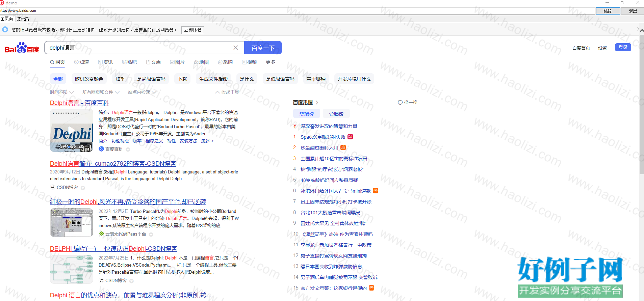This screenshot has width=644, height=301.
Task: Select the 随机改变颜色 filter chip
Action: [x=89, y=79]
